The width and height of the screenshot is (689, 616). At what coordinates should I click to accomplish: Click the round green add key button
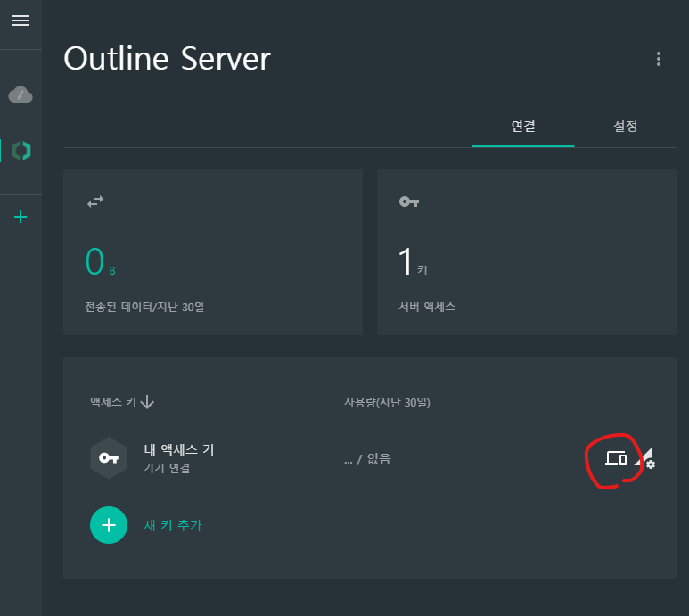(109, 525)
